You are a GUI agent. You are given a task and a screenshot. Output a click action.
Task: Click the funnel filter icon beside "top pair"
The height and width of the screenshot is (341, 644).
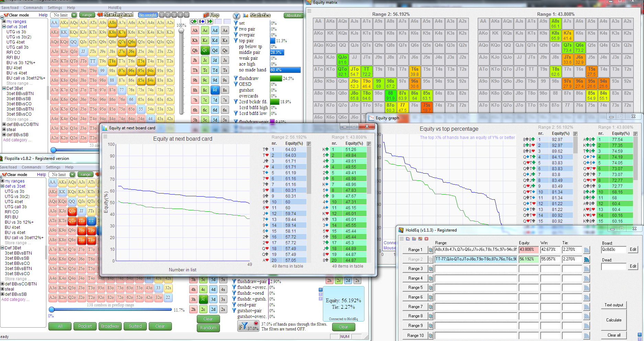pyautogui.click(x=236, y=40)
